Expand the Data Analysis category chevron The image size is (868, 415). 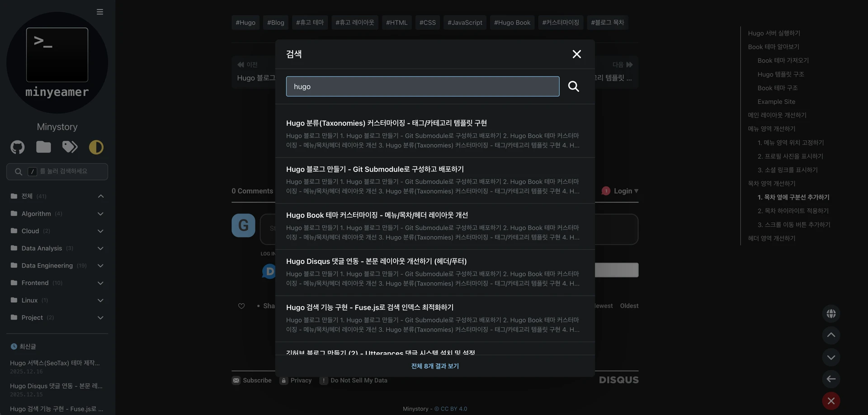(101, 248)
